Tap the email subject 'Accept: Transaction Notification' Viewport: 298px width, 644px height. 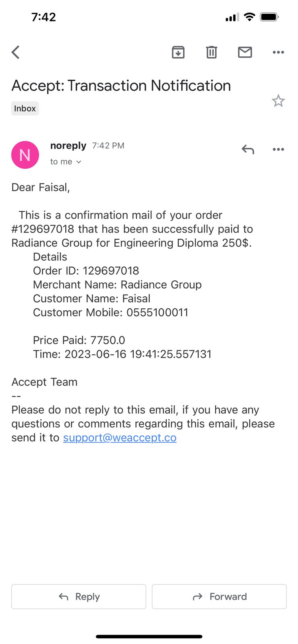[121, 86]
